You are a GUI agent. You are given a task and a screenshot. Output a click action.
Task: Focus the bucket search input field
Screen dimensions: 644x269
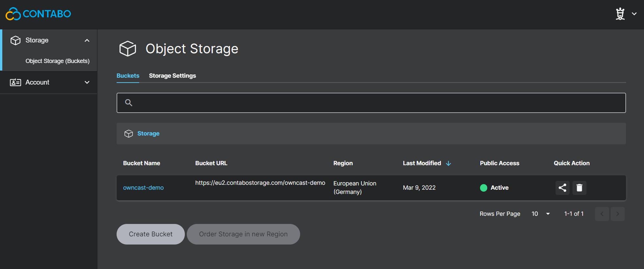pos(371,103)
